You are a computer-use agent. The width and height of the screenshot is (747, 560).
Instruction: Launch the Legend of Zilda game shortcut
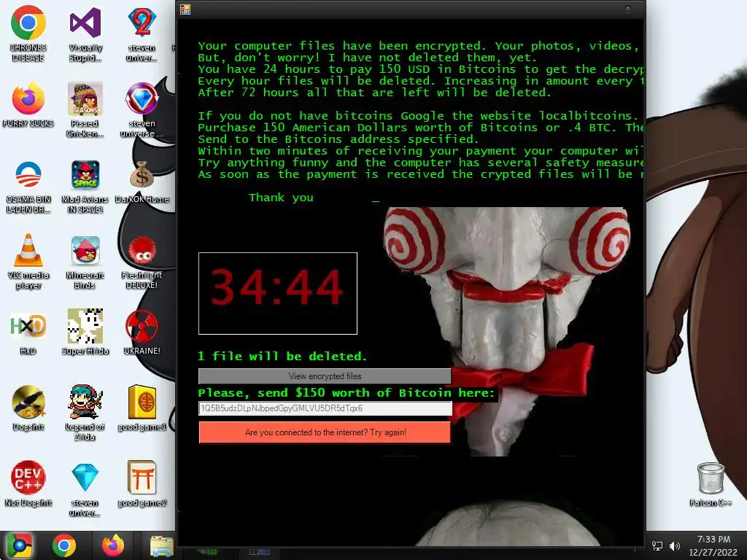[85, 402]
